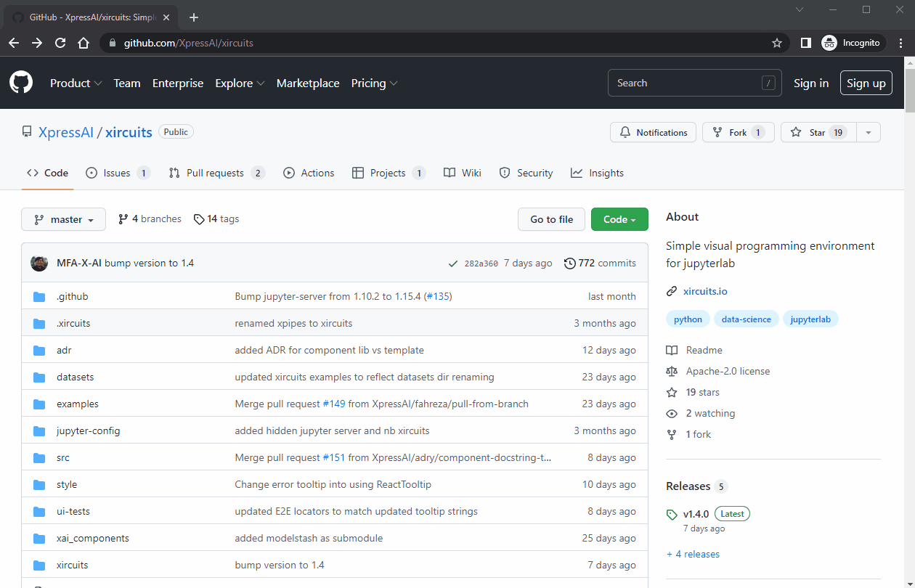
Task: Click the data-science topic tag
Action: pyautogui.click(x=747, y=319)
